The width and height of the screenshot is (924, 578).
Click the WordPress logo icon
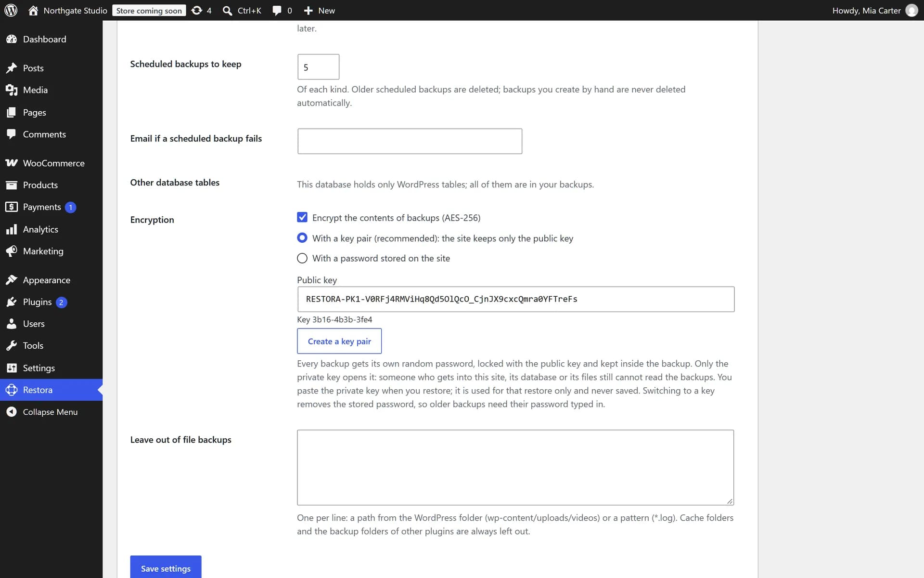coord(11,10)
